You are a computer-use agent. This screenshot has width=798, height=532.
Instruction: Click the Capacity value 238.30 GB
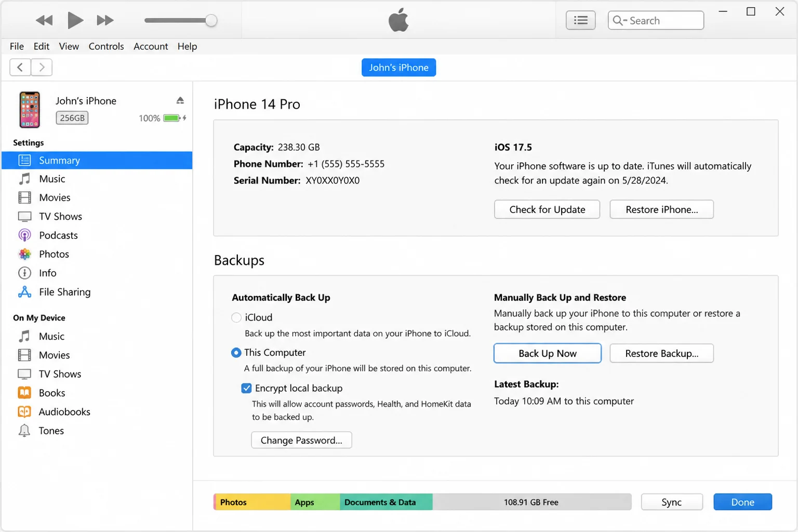(x=299, y=147)
